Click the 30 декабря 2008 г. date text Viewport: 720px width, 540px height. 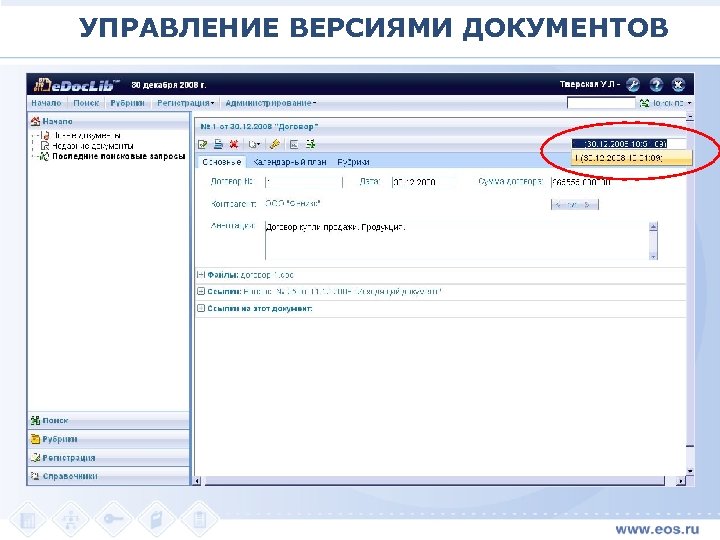169,85
